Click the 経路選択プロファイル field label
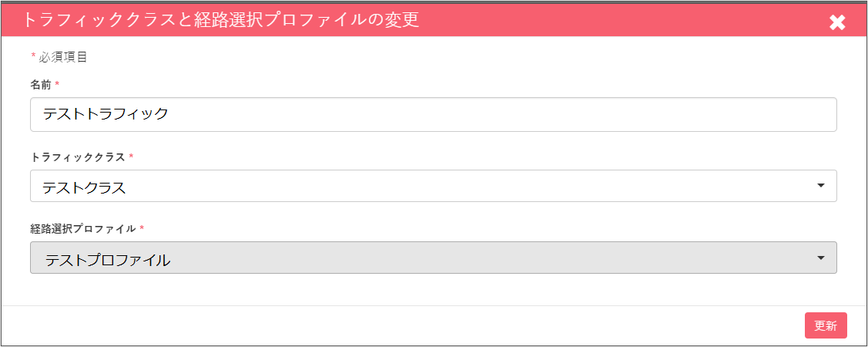The image size is (868, 347). [x=84, y=228]
